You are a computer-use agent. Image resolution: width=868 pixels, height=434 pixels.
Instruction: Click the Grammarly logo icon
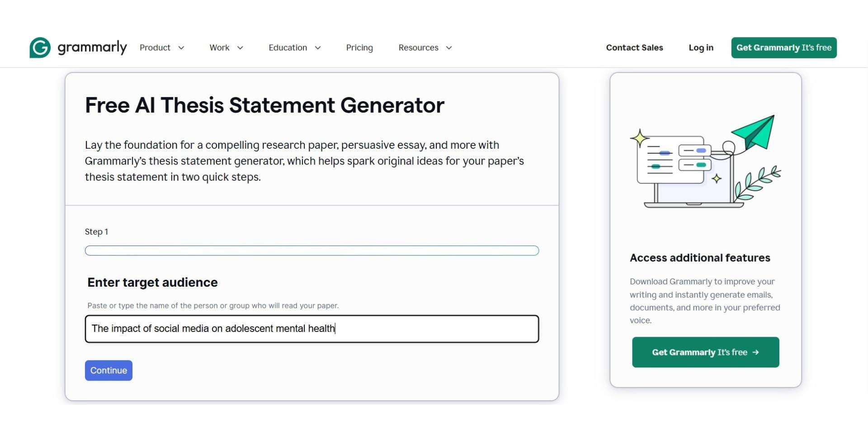click(x=39, y=47)
